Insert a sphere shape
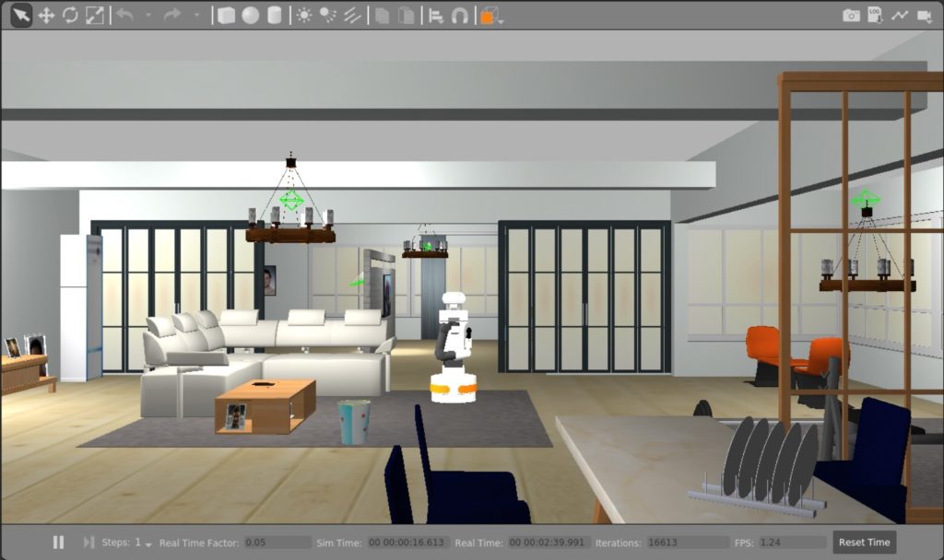Viewport: 944px width, 560px height. click(251, 16)
